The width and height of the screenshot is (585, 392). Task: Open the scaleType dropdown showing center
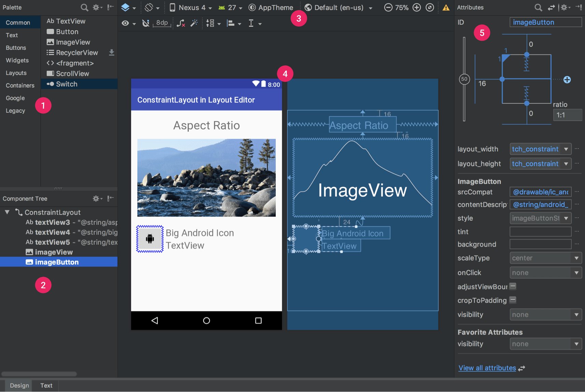coord(545,258)
